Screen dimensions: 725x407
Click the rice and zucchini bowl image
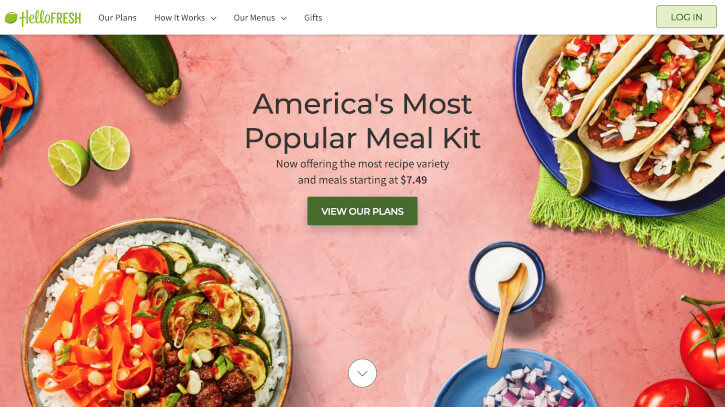pos(157,314)
